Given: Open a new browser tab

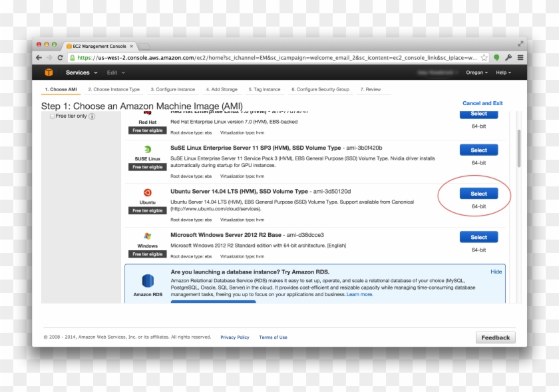Looking at the screenshot, I should tap(144, 47).
